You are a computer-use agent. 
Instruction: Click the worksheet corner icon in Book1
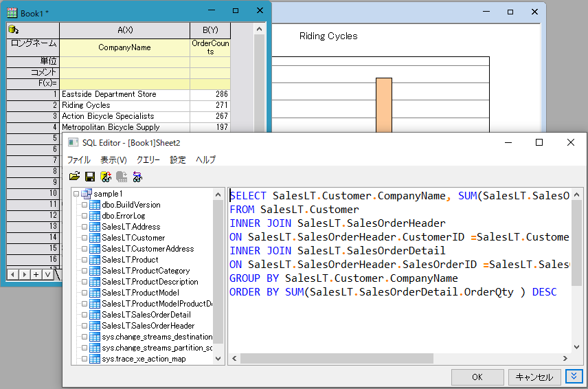coord(13,30)
